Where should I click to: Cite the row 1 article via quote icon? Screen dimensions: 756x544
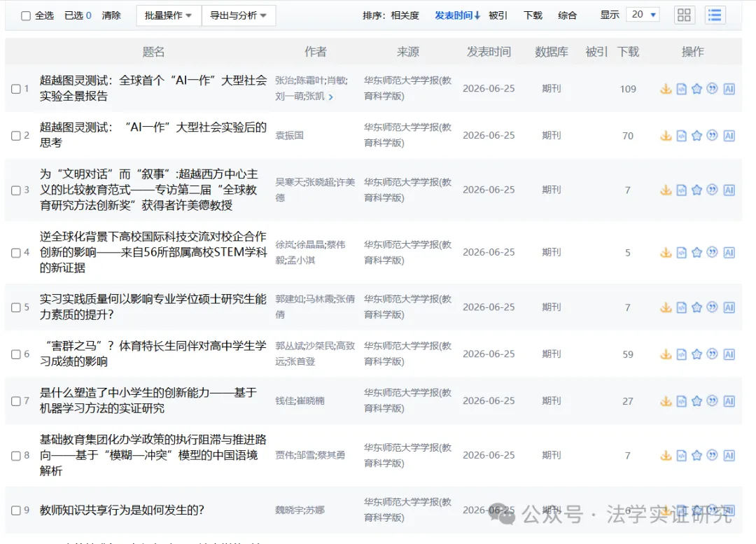tap(712, 89)
